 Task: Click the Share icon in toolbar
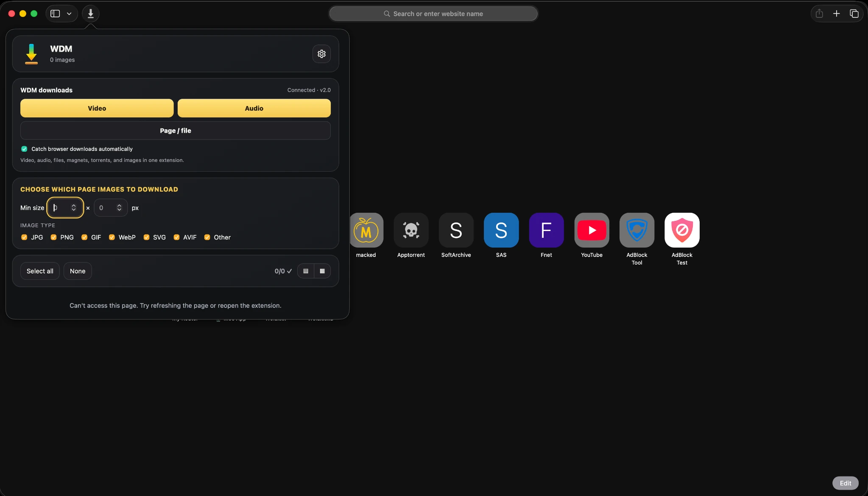tap(819, 14)
